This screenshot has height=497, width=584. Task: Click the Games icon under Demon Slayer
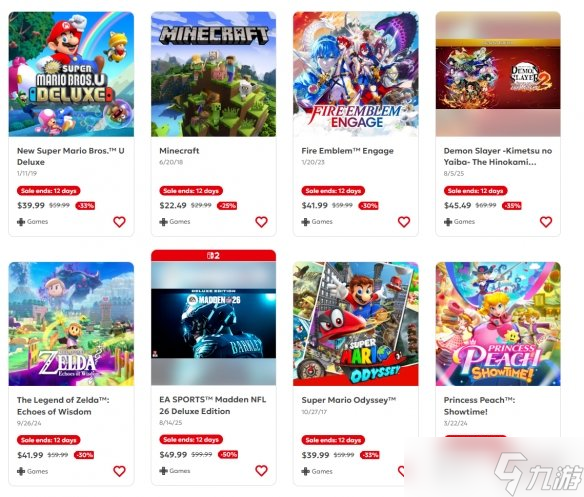(x=448, y=222)
